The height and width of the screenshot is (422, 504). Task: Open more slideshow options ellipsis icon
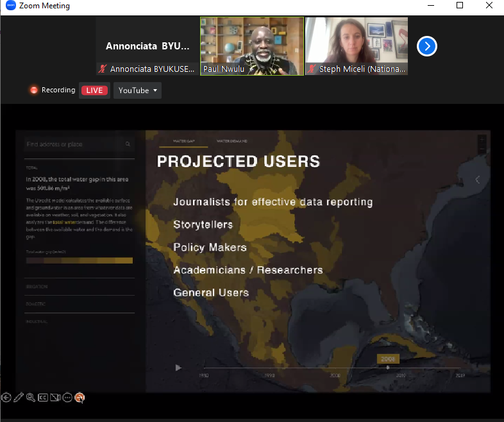click(x=67, y=398)
